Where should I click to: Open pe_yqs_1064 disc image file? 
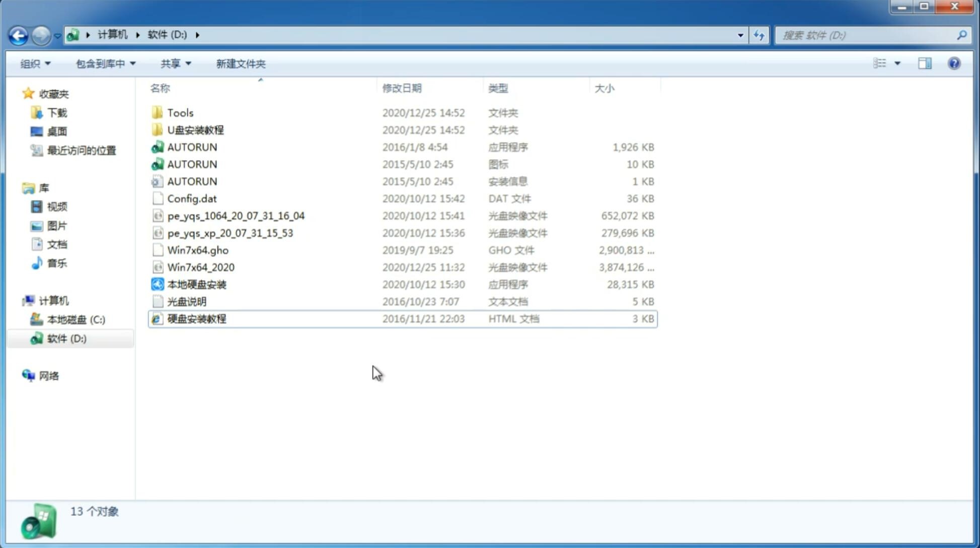tap(236, 216)
